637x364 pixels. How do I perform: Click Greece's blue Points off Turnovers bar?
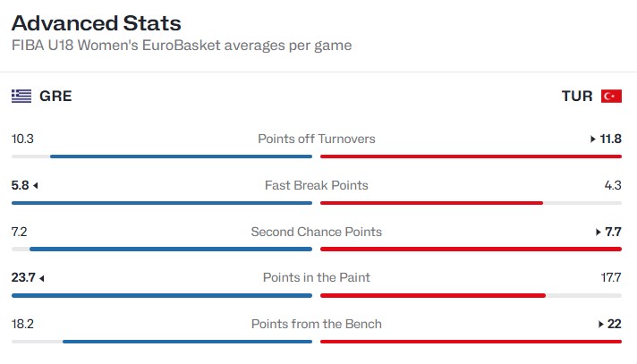(182, 157)
